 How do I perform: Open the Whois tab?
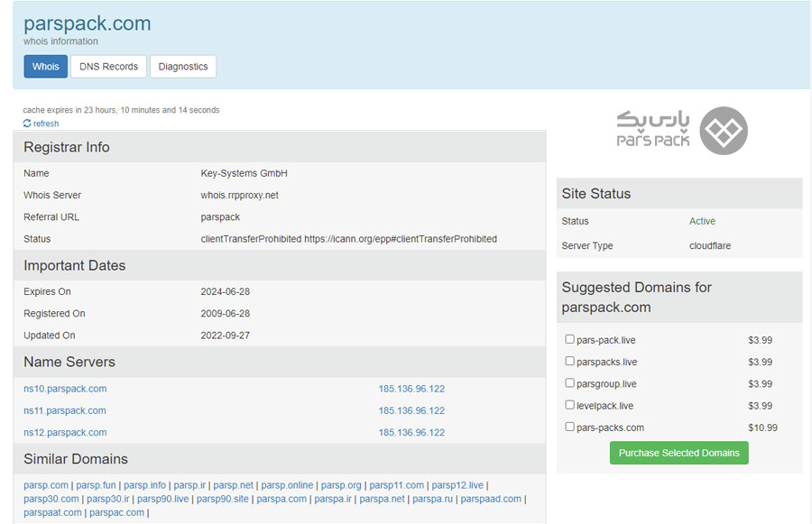point(46,66)
